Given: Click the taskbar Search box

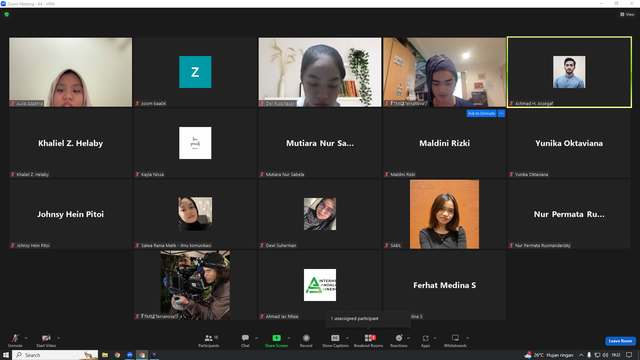Looking at the screenshot, I should point(55,355).
